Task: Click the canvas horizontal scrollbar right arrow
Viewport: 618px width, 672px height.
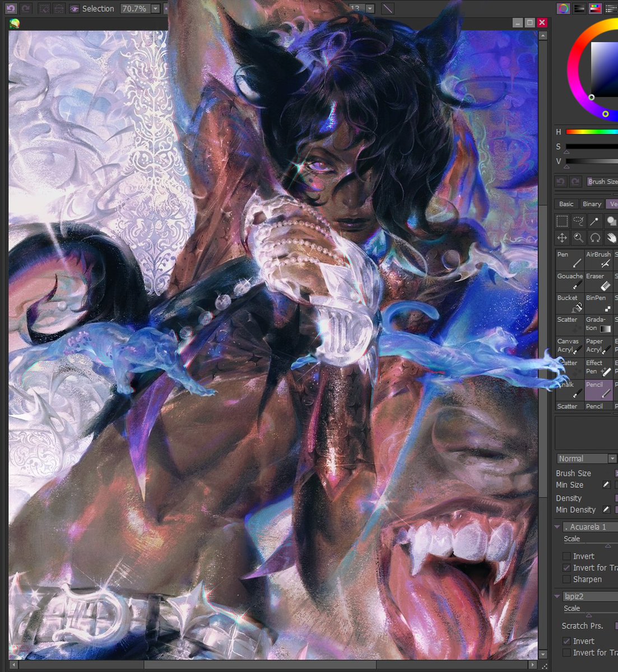Action: [532, 665]
